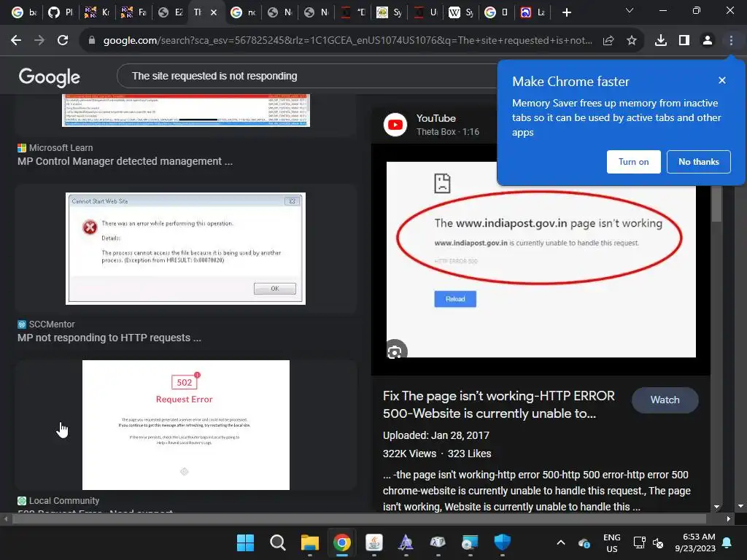Open the indiapost error video thumbnail
The width and height of the screenshot is (747, 560).
click(x=541, y=260)
